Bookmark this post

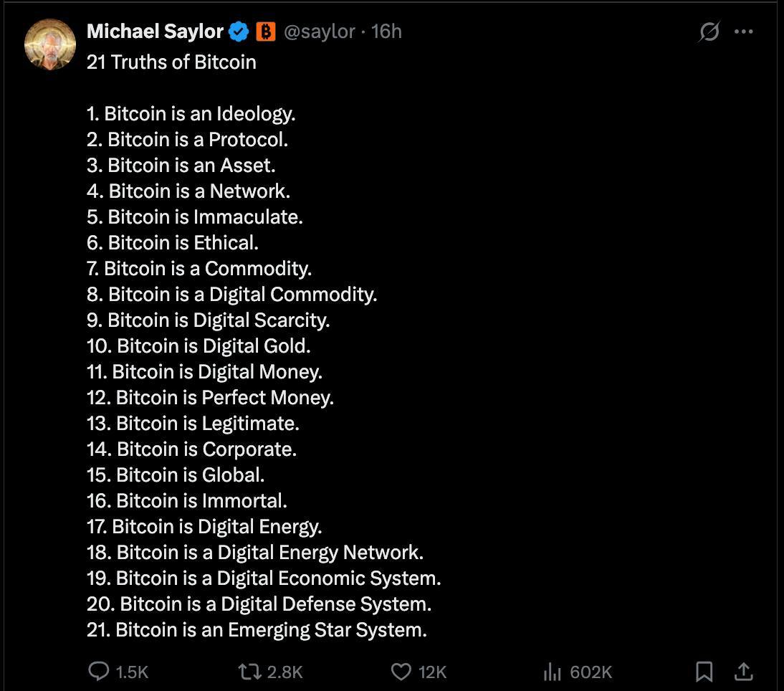point(704,672)
